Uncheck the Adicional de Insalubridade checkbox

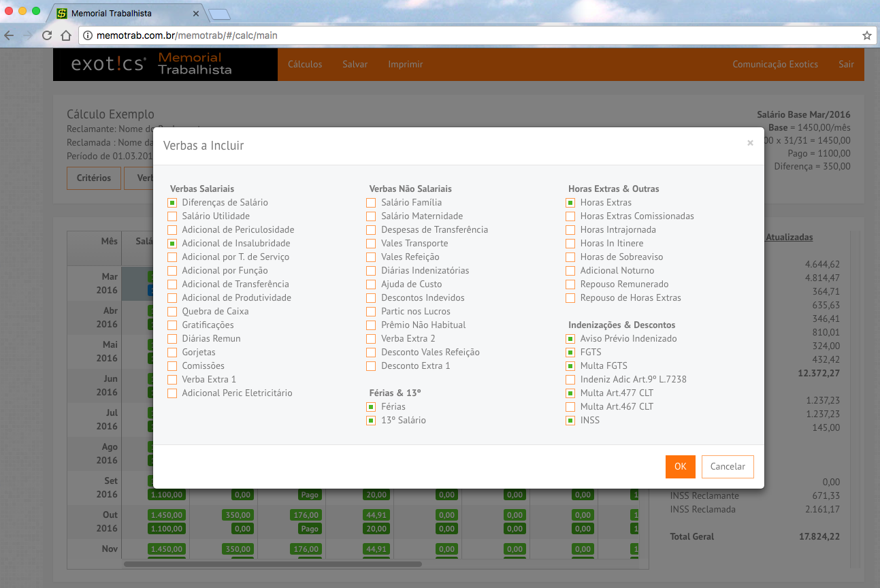point(172,244)
